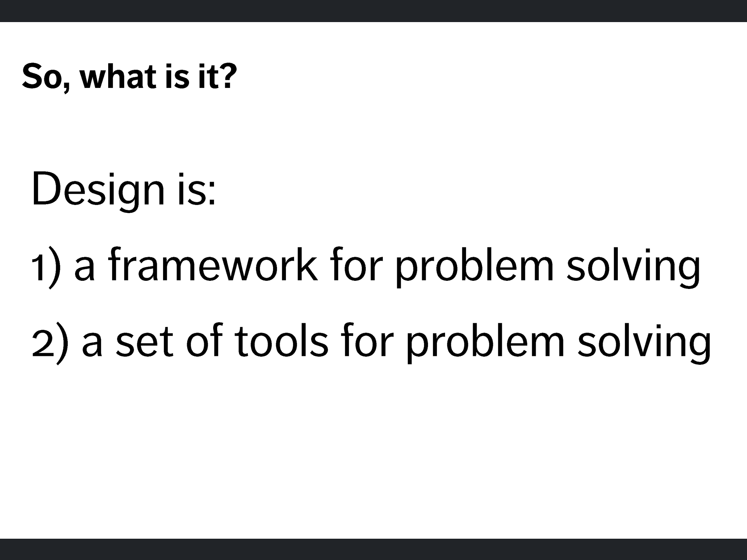
Task: Click the word "tools" in item two
Action: [x=282, y=341]
